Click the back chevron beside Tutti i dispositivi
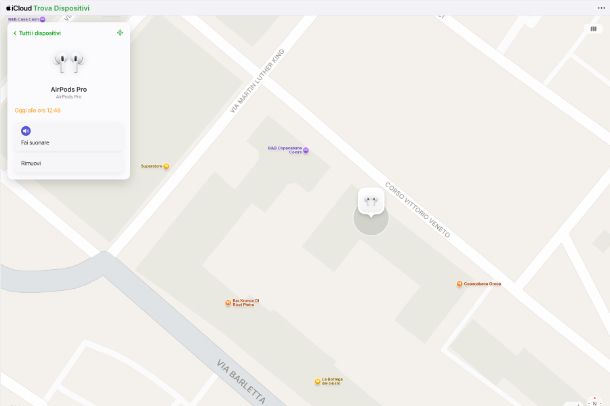 pos(15,33)
